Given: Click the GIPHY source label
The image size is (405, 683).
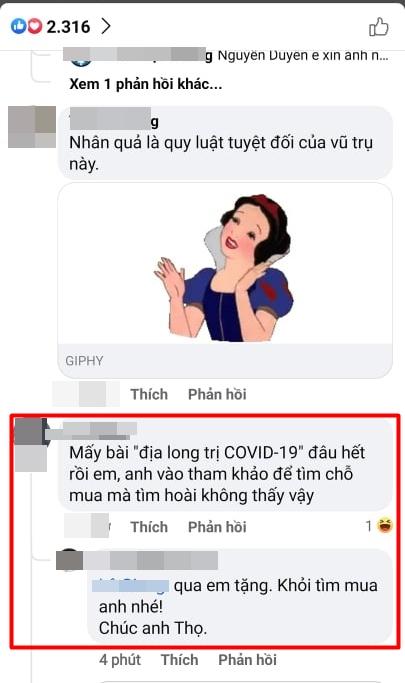Looking at the screenshot, I should pyautogui.click(x=84, y=361).
